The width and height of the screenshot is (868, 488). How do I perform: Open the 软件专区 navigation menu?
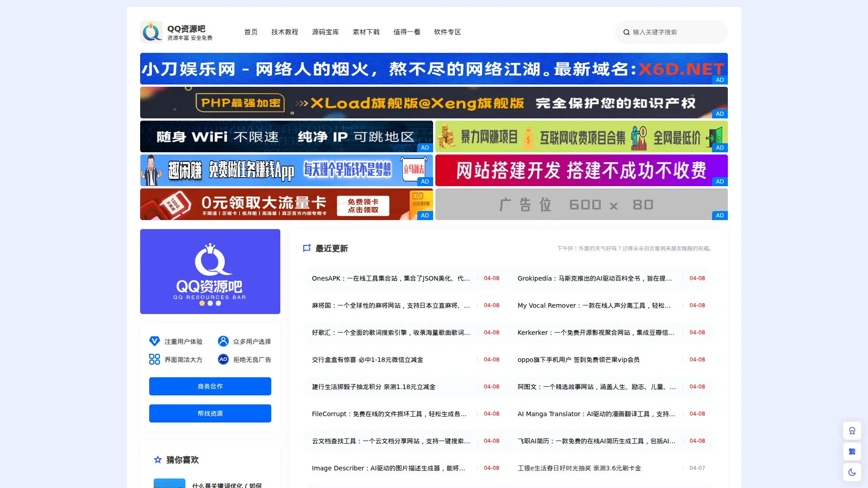tap(447, 32)
